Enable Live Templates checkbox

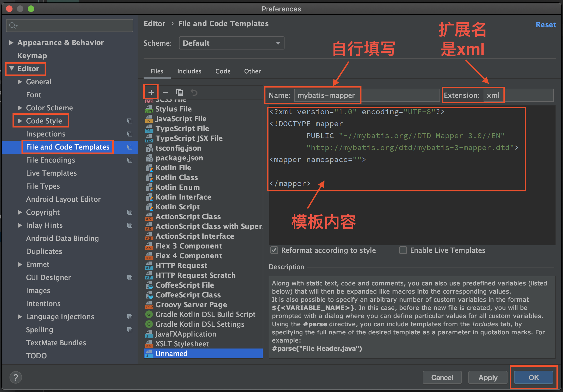pyautogui.click(x=403, y=250)
